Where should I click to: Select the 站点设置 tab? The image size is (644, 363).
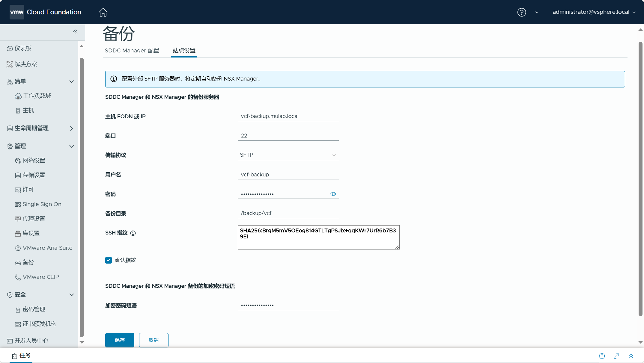click(184, 50)
